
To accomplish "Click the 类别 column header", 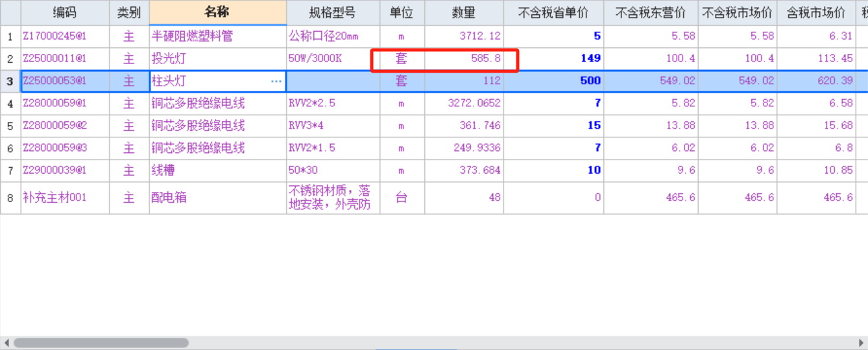I will coord(129,13).
